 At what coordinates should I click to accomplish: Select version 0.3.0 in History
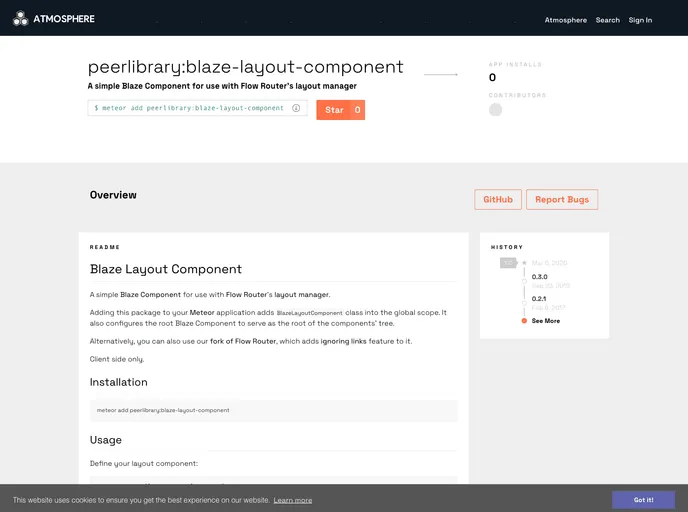539,277
